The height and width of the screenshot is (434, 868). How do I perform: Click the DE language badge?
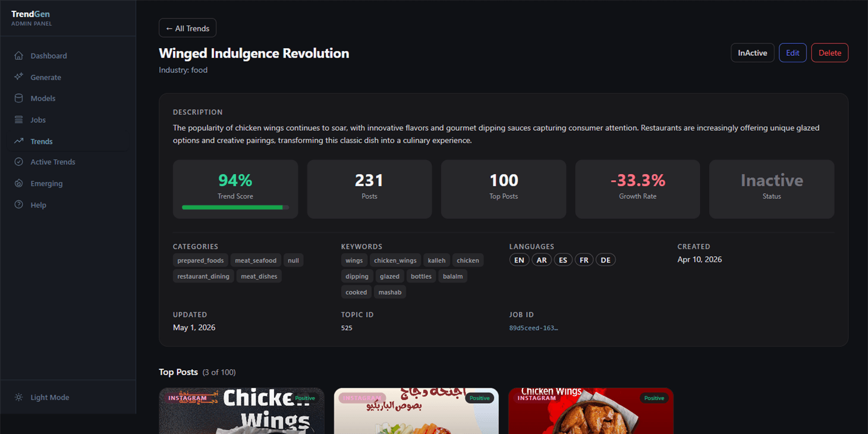[x=605, y=260]
